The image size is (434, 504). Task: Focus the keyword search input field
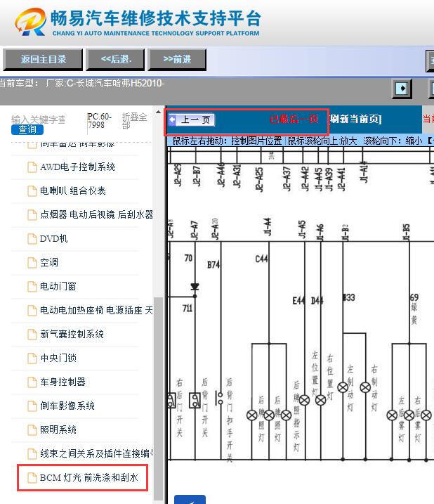click(x=38, y=119)
